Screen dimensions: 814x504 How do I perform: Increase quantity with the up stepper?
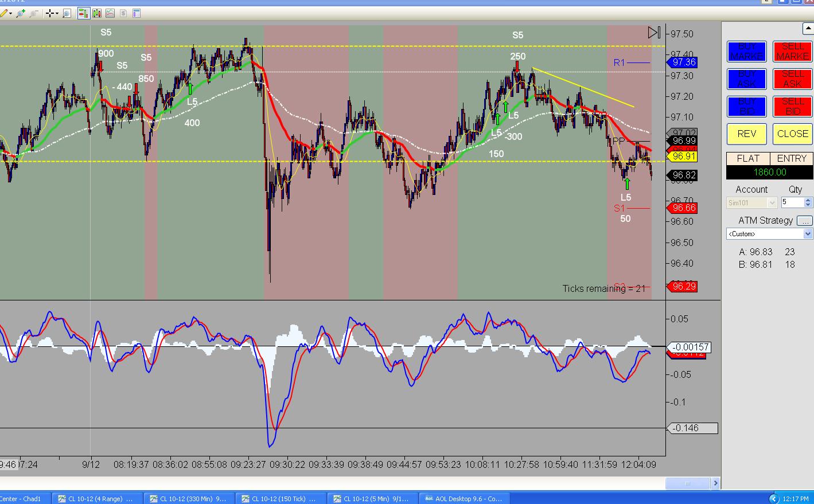808,200
